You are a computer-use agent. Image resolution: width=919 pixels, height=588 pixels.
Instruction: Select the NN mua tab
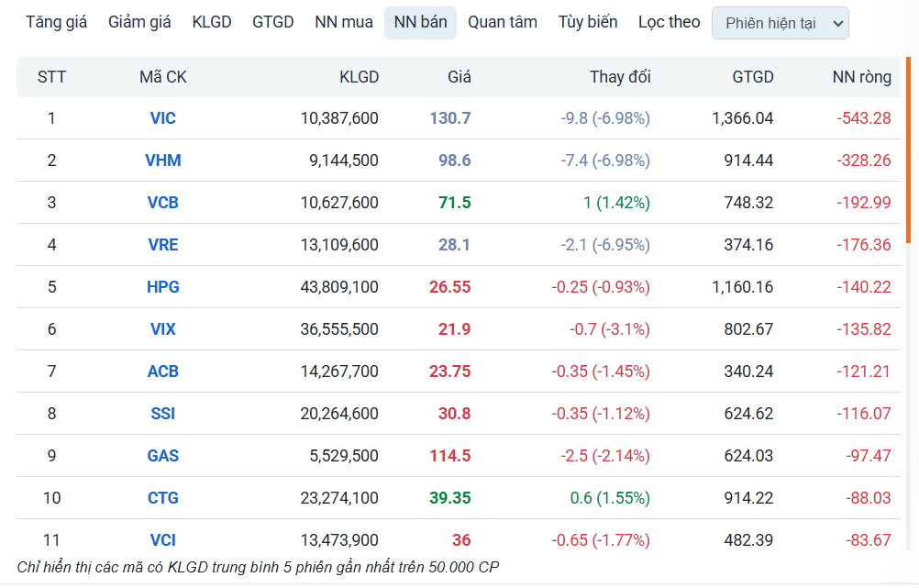343,22
